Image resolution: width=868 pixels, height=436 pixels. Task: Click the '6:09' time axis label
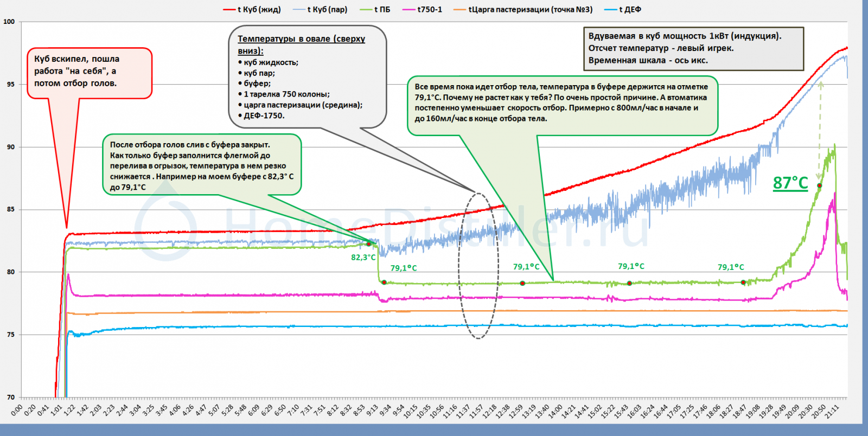click(x=253, y=410)
